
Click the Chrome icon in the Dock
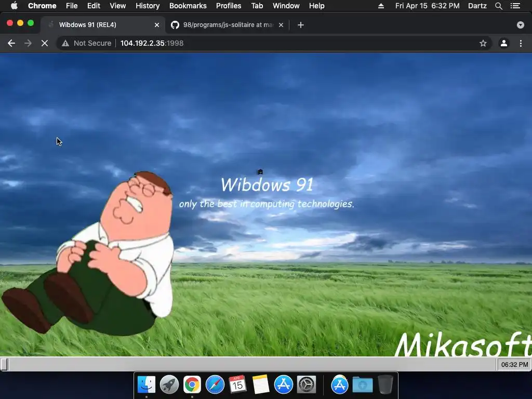(x=192, y=384)
